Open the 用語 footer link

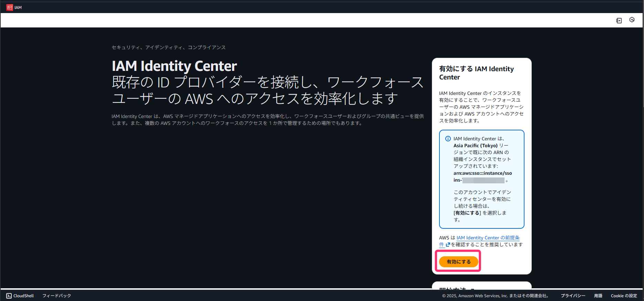[598, 296]
